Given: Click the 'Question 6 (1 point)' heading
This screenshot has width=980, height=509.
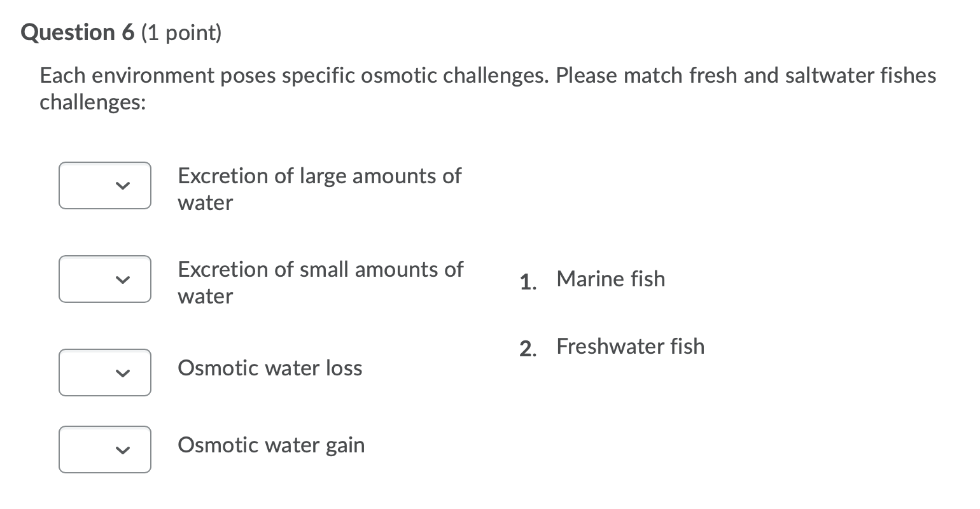Looking at the screenshot, I should click(x=121, y=32).
